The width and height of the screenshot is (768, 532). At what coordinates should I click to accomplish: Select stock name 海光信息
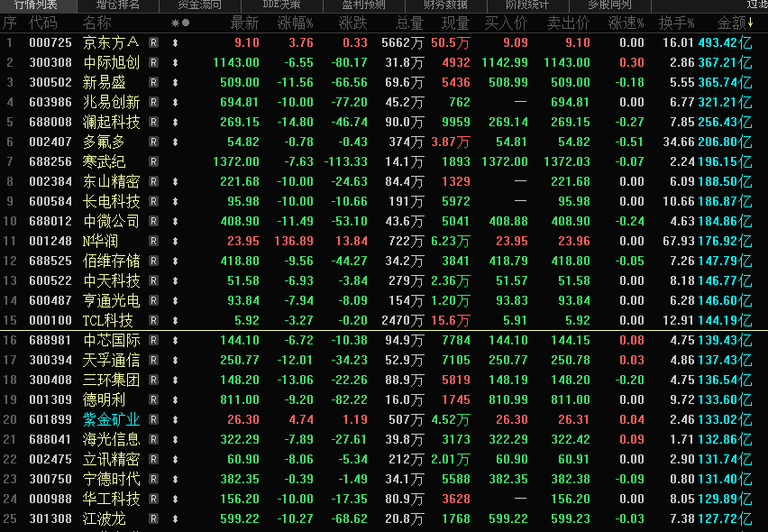[111, 439]
